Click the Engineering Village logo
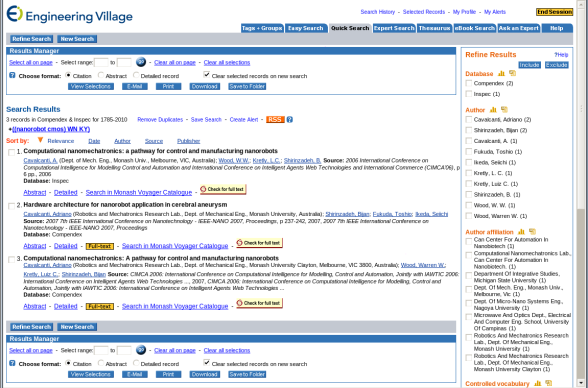The height and width of the screenshot is (388, 588). click(x=70, y=15)
